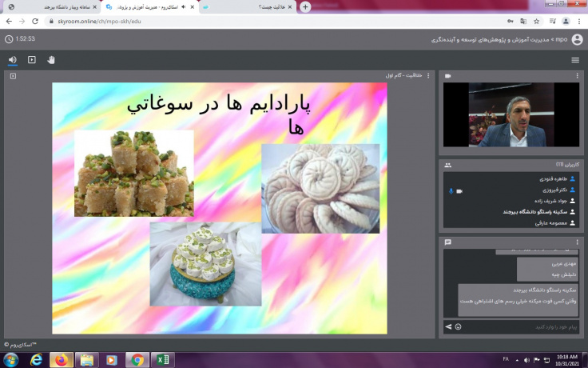Open the emoji picker in chat

coord(459,326)
